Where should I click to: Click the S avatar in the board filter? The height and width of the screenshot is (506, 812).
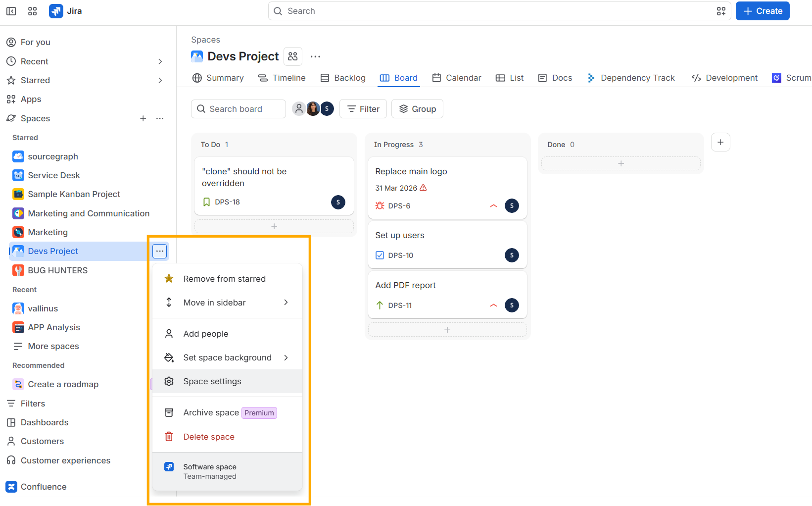point(327,109)
